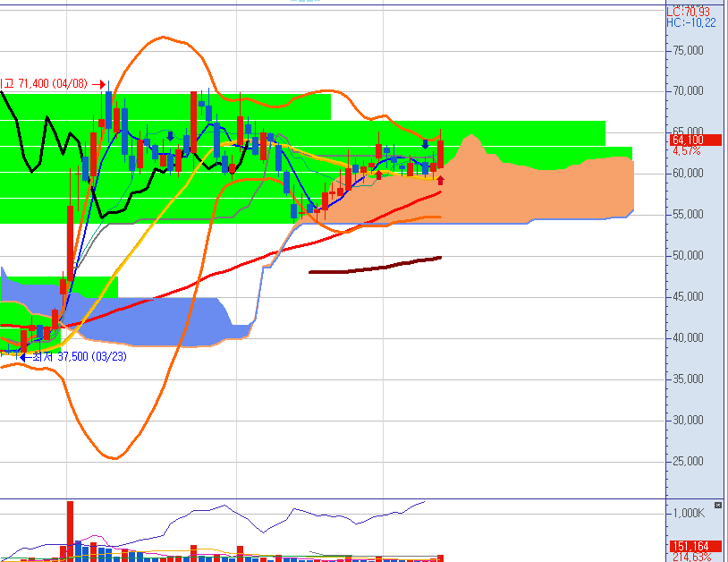Select the low price label 37,500 (03/23)

[79, 357]
